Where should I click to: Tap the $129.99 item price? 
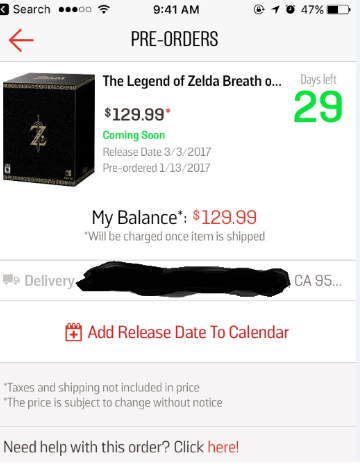(x=137, y=114)
